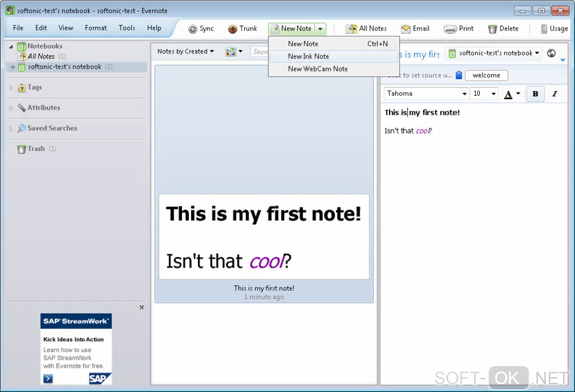Viewport: 575px width, 392px height.
Task: Open the View menu
Action: tap(65, 28)
